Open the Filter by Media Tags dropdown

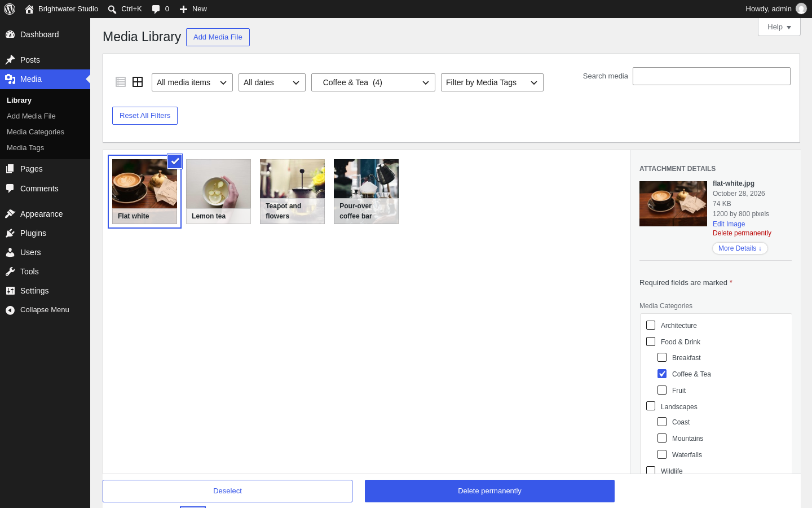pos(492,82)
